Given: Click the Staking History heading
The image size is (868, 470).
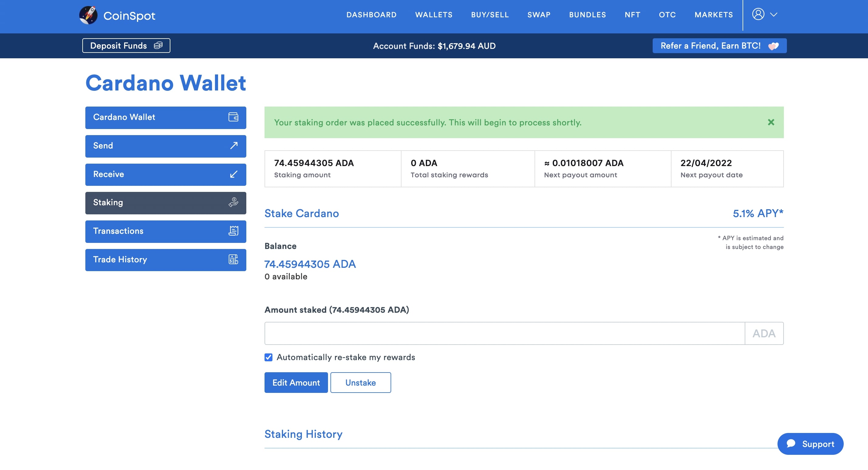Looking at the screenshot, I should tap(303, 434).
